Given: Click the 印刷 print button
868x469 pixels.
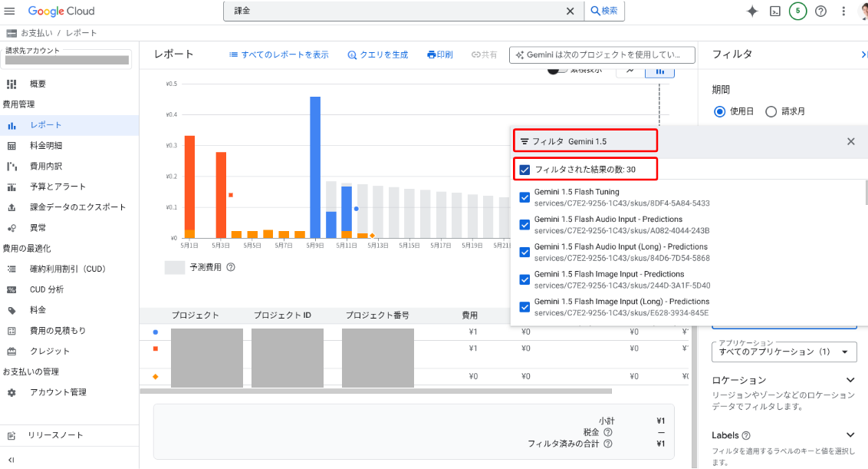Looking at the screenshot, I should coord(439,54).
